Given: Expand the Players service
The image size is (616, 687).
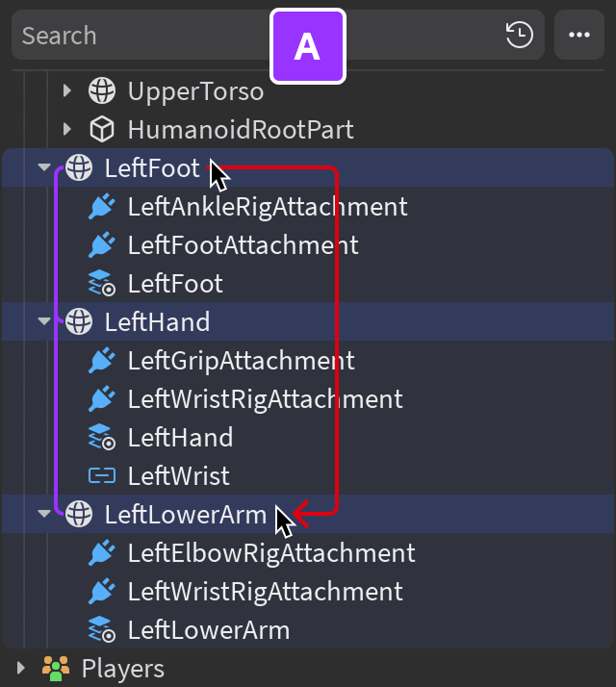Looking at the screenshot, I should tap(20, 668).
